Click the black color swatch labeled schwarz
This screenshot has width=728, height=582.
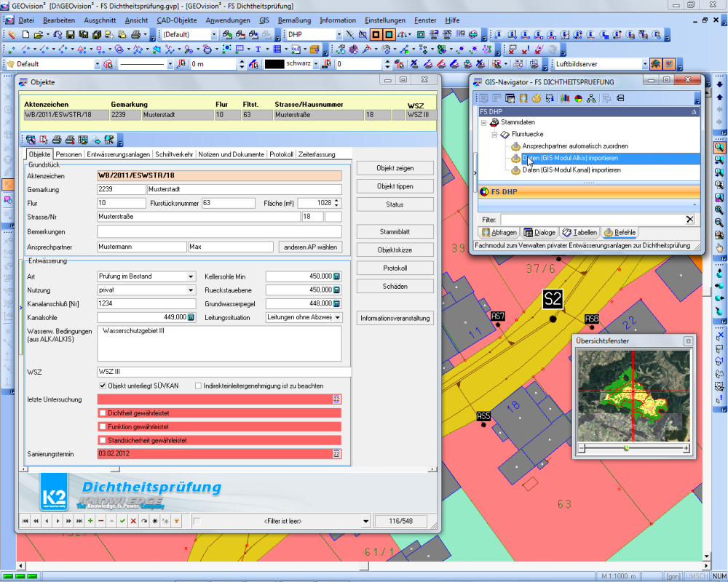point(274,64)
